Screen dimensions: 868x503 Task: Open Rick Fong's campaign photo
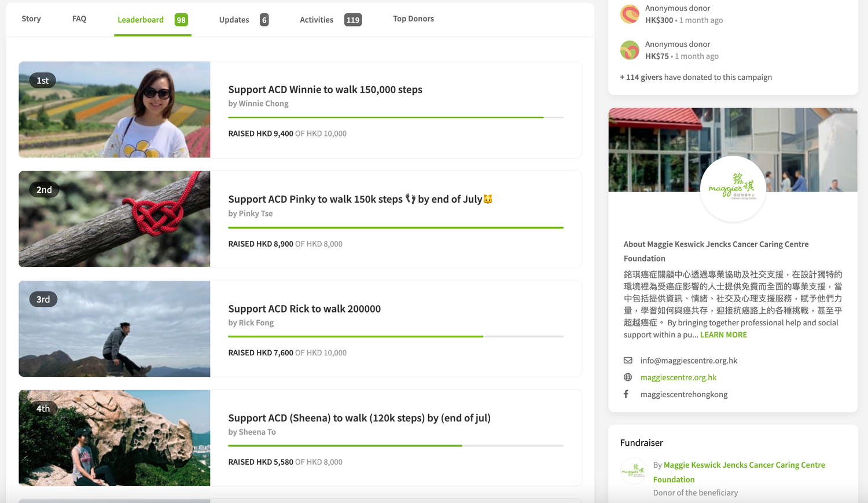pos(115,329)
